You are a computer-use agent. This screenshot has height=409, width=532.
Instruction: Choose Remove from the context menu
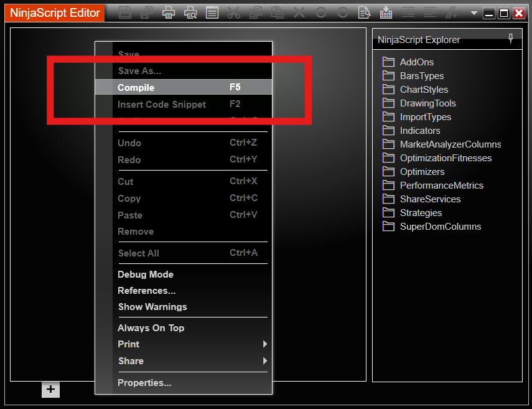[184, 232]
